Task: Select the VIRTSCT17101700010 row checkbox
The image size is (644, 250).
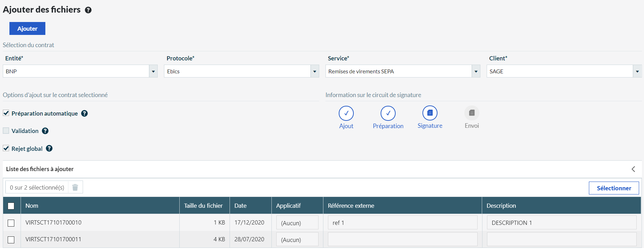Action: (11, 223)
